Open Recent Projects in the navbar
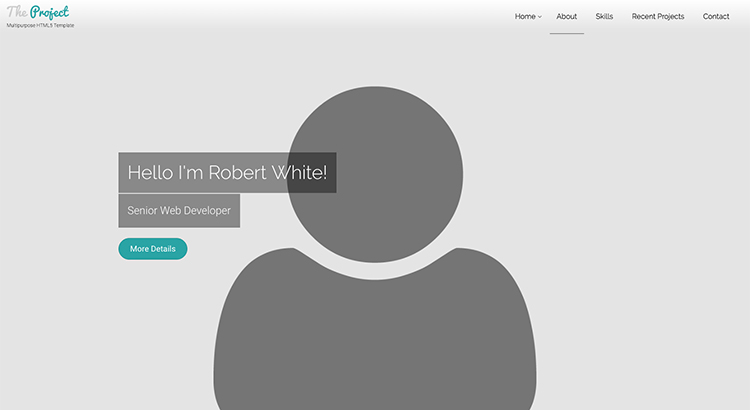The height and width of the screenshot is (410, 750). tap(658, 17)
